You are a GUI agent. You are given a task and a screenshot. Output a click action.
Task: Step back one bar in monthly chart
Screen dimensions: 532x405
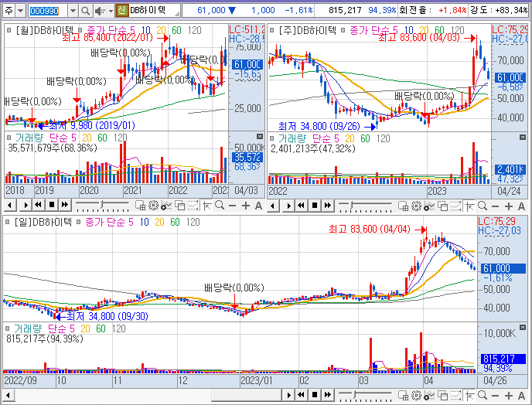(10, 206)
